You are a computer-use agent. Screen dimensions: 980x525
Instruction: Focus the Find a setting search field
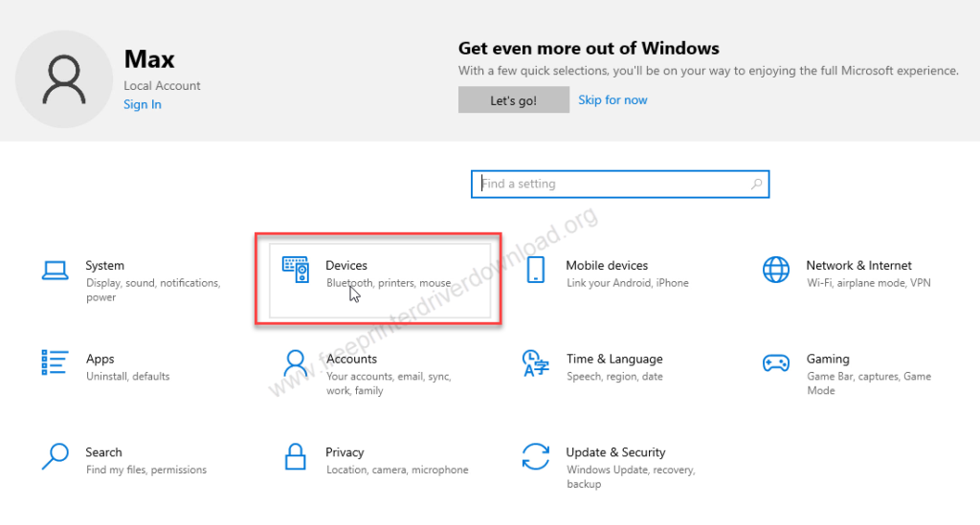(x=620, y=185)
